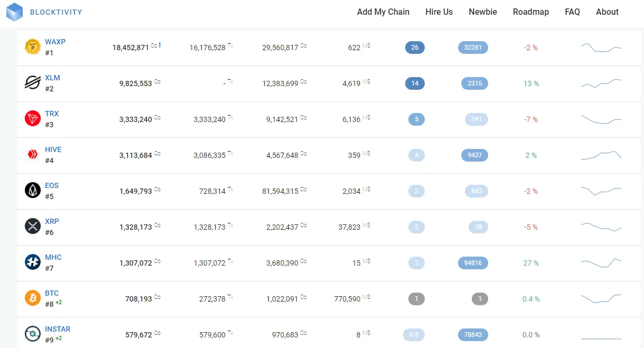Click the WAXP badge showing 32281
644x348 pixels.
[473, 48]
